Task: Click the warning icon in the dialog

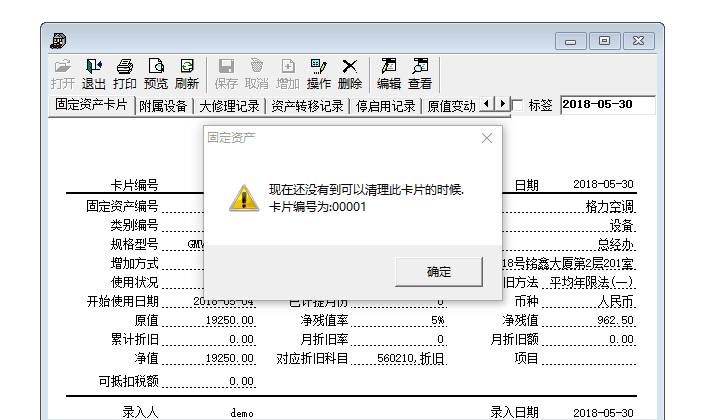Action: pyautogui.click(x=244, y=198)
